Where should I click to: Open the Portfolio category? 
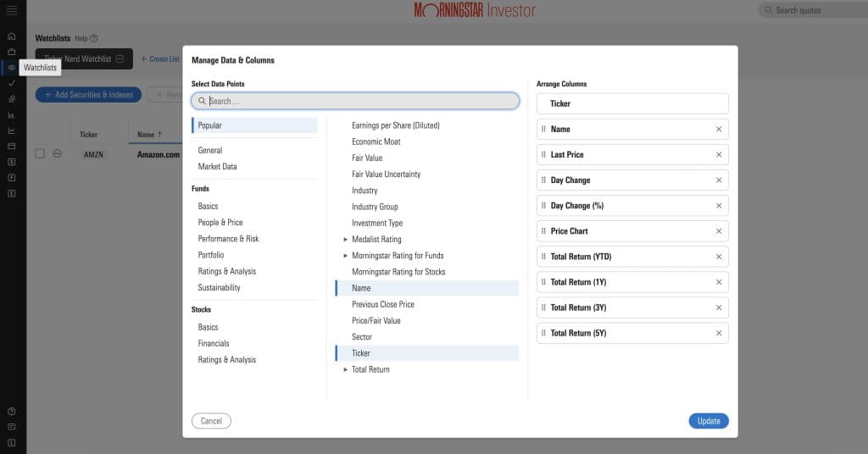pyautogui.click(x=211, y=255)
